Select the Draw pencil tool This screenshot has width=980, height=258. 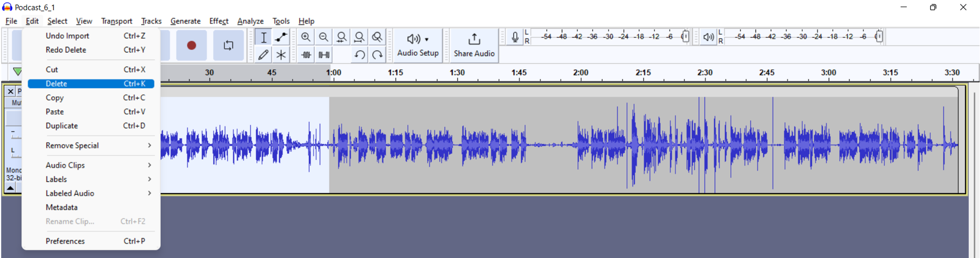coord(263,55)
